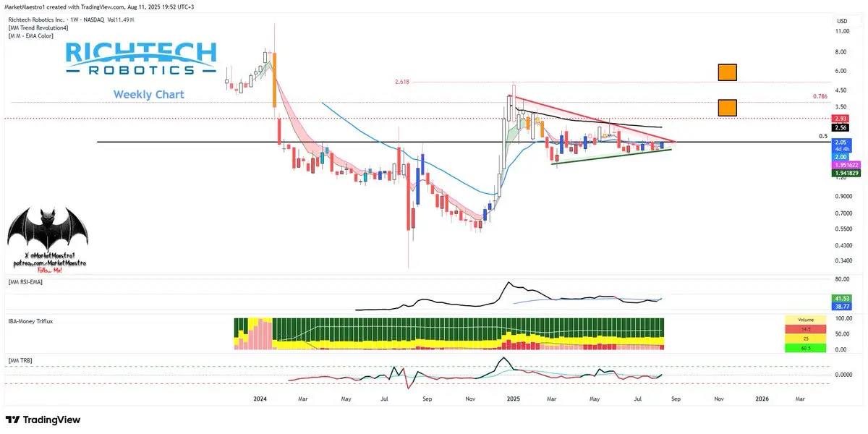Click the blue 2.05 current price label
Viewport: 868px width, 434px height.
[841, 142]
